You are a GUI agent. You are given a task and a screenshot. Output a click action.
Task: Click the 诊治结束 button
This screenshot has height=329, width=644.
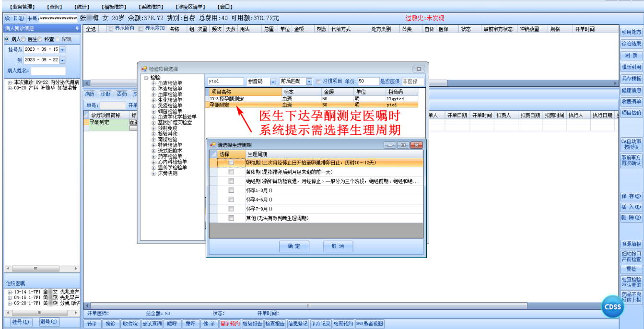(x=631, y=44)
